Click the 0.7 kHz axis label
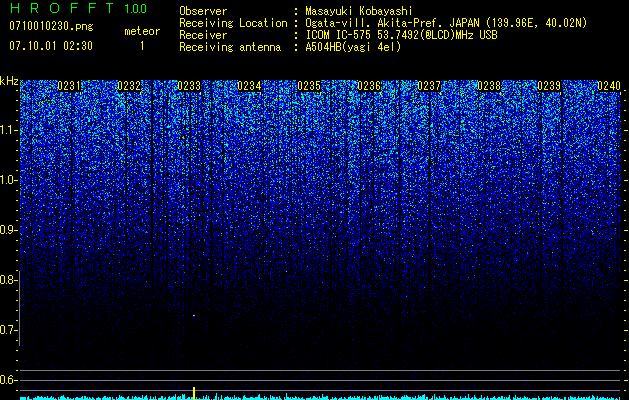The height and width of the screenshot is (400, 629). coord(8,330)
